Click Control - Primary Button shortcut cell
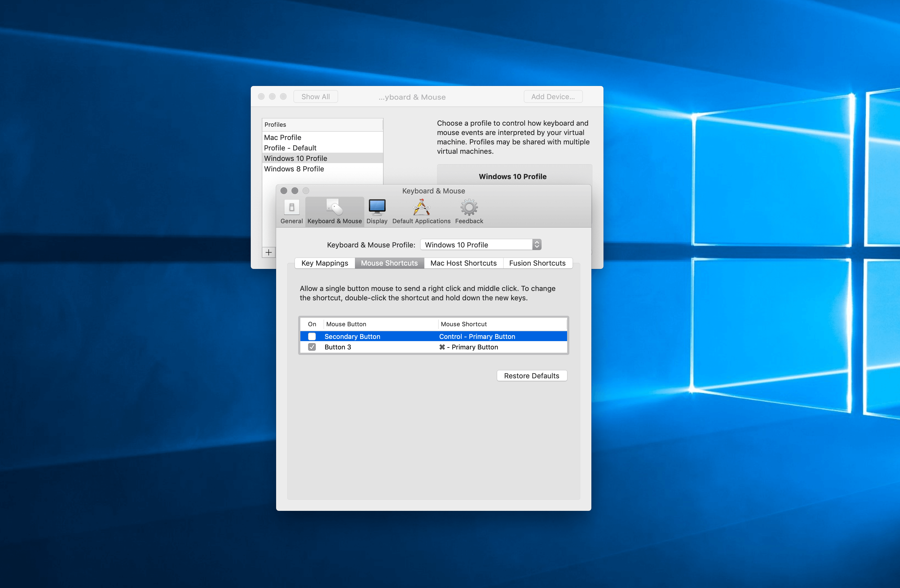The height and width of the screenshot is (588, 900). click(477, 336)
